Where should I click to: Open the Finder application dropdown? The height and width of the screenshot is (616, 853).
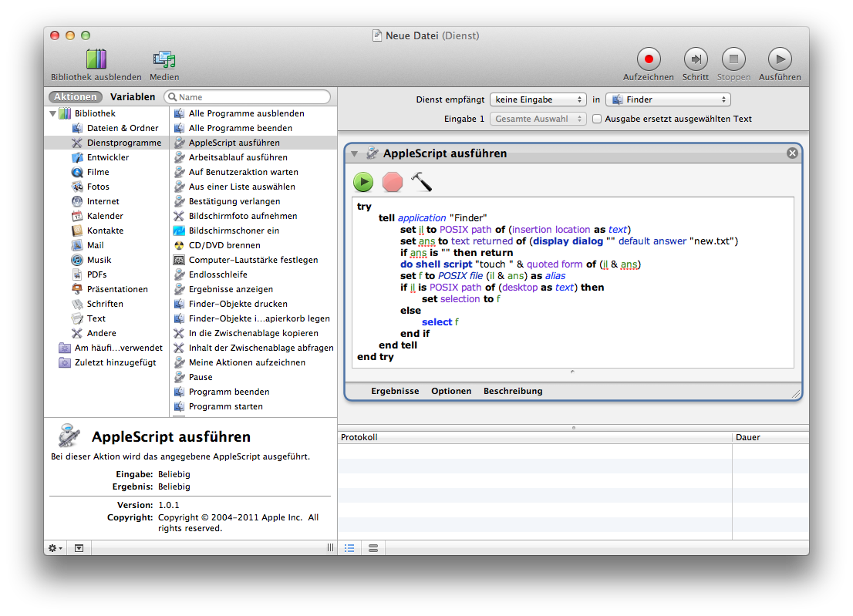coord(668,99)
